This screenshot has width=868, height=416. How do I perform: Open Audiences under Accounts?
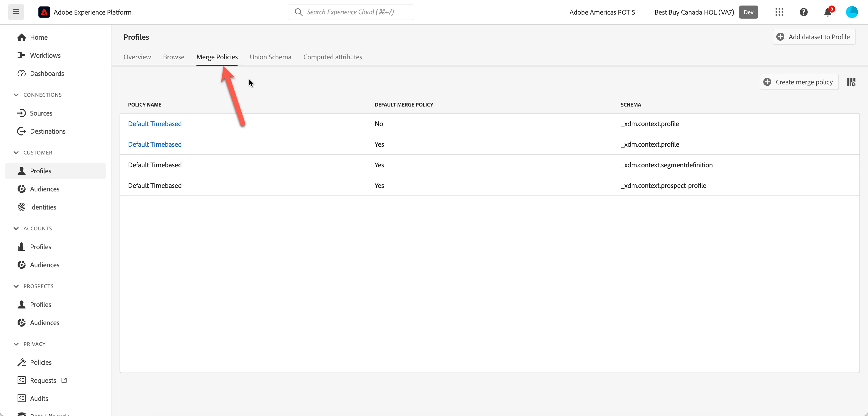point(38,265)
